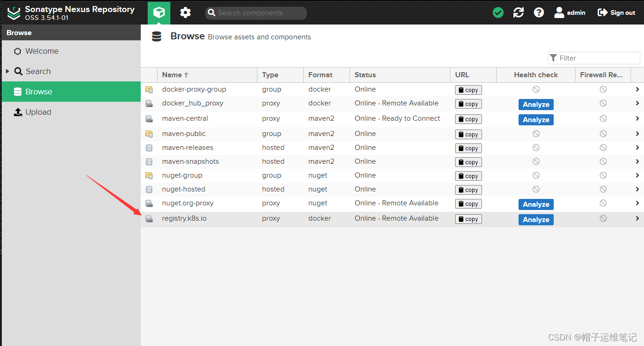This screenshot has height=346, width=644.
Task: Open docker_hub_proxy via row chevron
Action: pyautogui.click(x=638, y=103)
